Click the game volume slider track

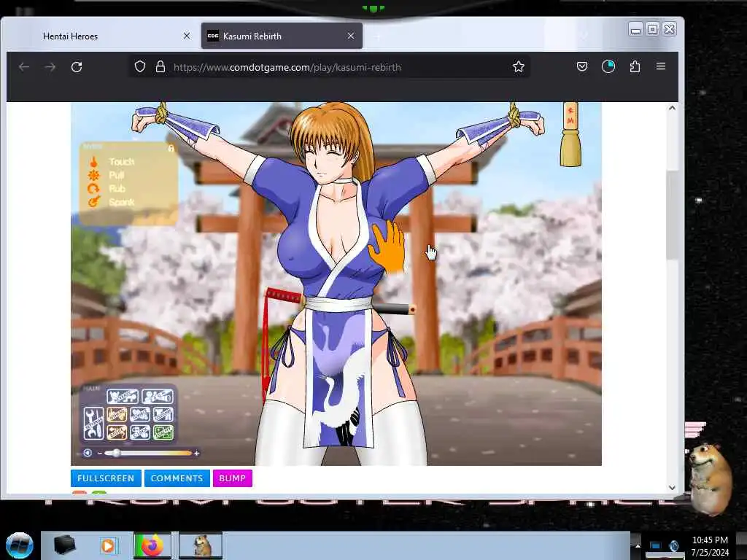pos(147,454)
